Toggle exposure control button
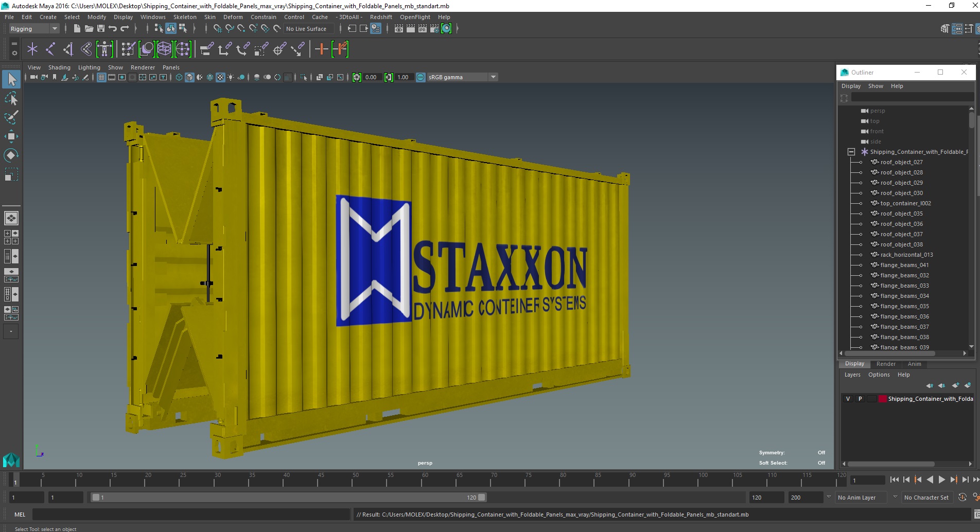 point(357,77)
